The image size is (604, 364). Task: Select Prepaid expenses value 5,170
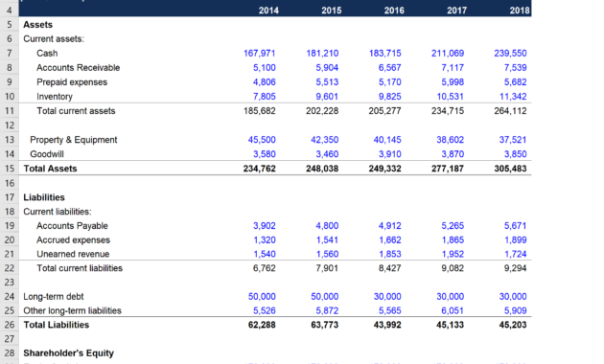point(390,82)
